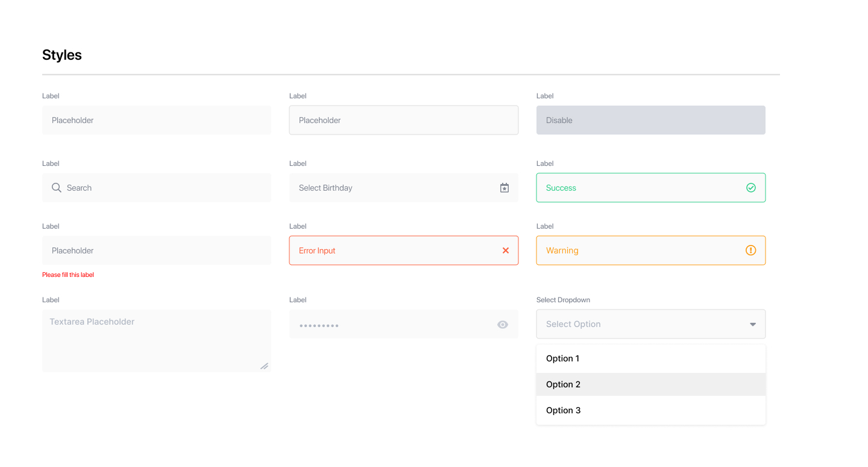Click the Error Input text field

392,250
